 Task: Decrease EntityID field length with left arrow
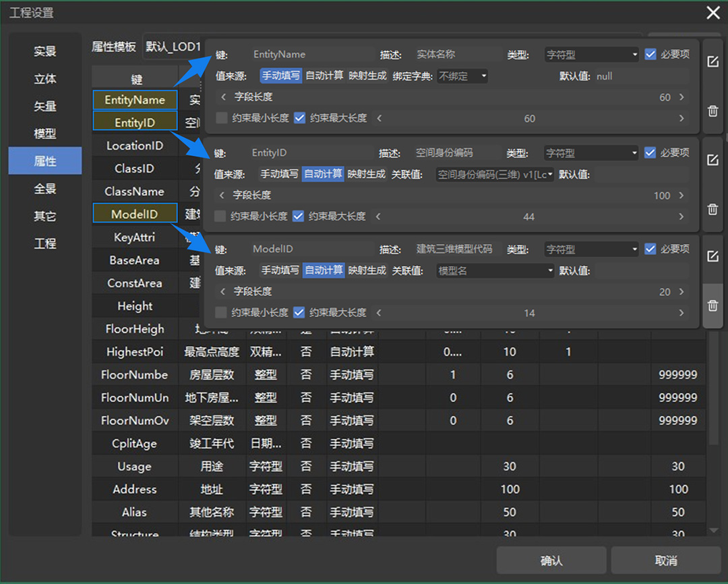pos(222,195)
